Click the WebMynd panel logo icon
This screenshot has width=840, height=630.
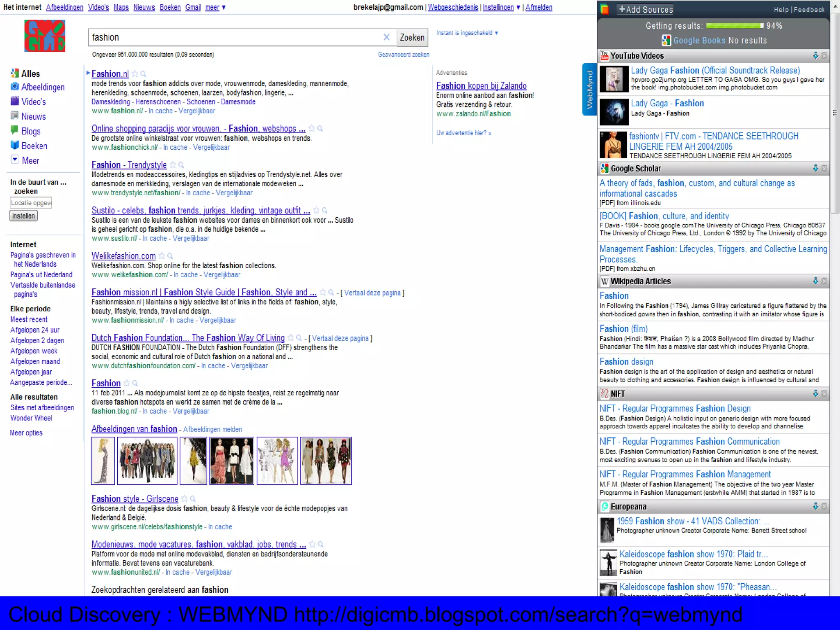click(605, 9)
